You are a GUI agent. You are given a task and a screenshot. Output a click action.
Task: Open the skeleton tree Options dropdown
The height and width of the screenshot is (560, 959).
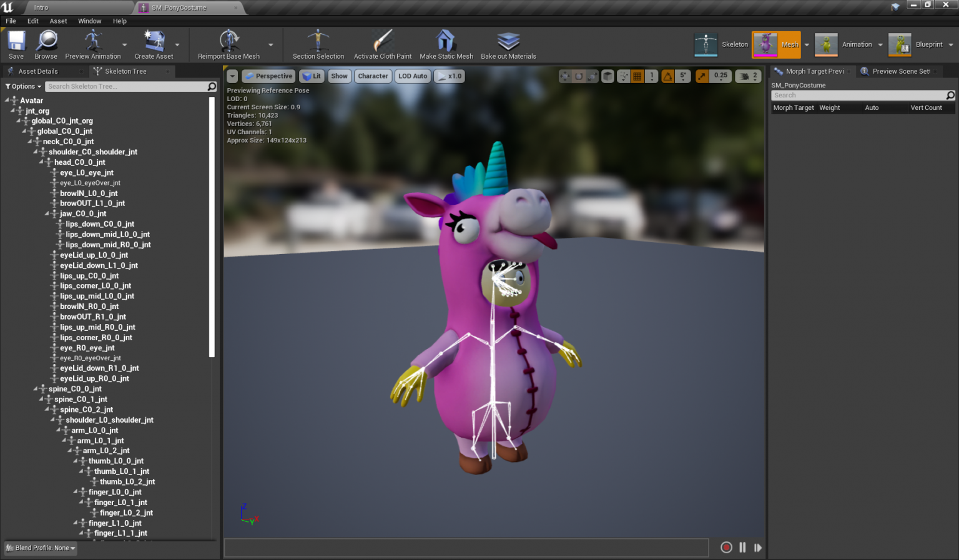click(23, 86)
